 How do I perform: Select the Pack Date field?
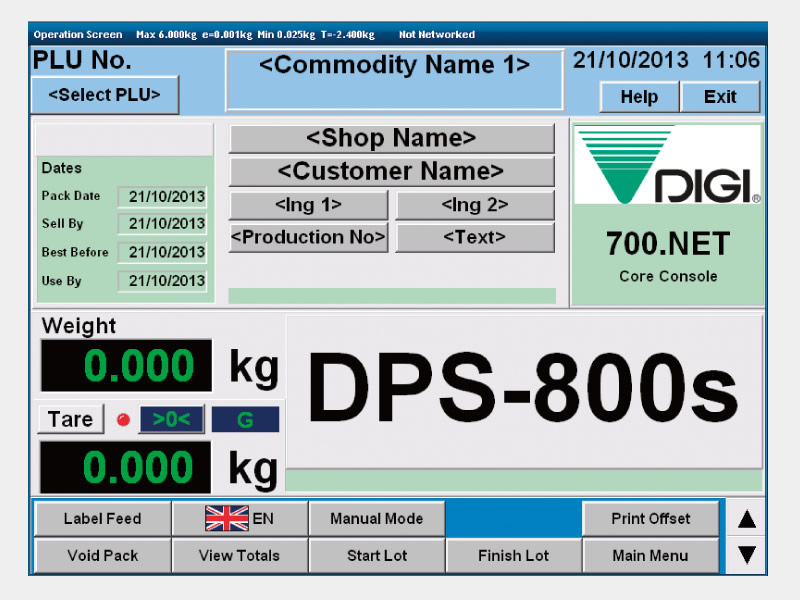(162, 197)
